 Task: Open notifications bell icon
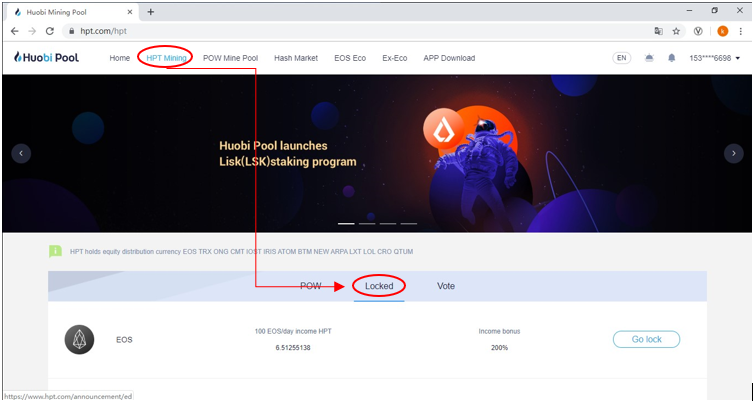[671, 58]
